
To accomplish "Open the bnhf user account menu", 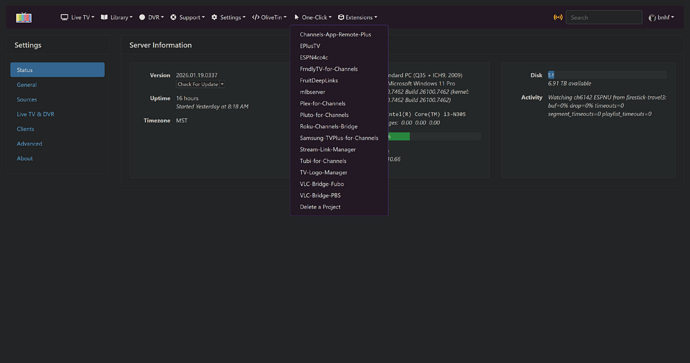I will tap(661, 18).
